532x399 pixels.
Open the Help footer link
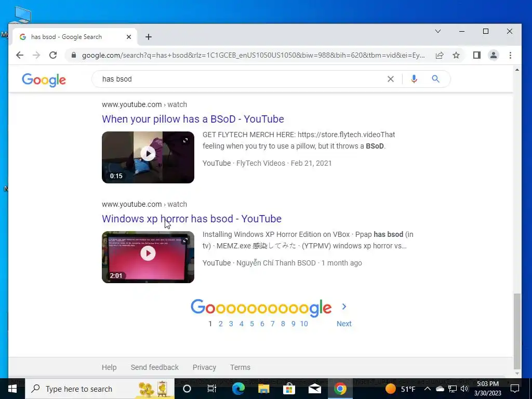coord(109,367)
